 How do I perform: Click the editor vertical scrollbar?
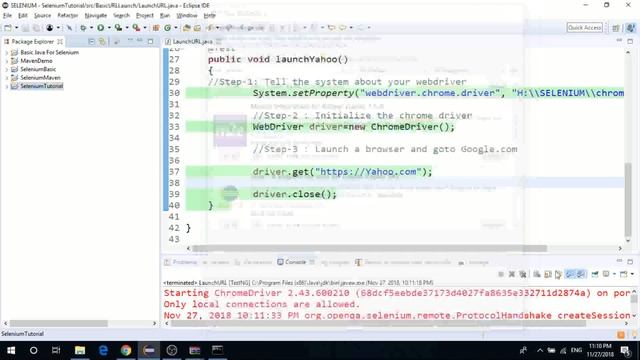tap(628, 200)
